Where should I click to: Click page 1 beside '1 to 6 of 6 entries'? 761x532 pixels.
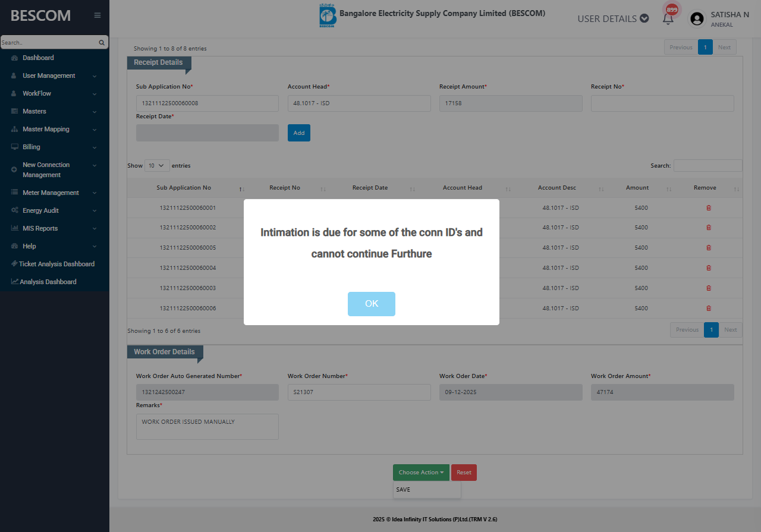(x=711, y=330)
